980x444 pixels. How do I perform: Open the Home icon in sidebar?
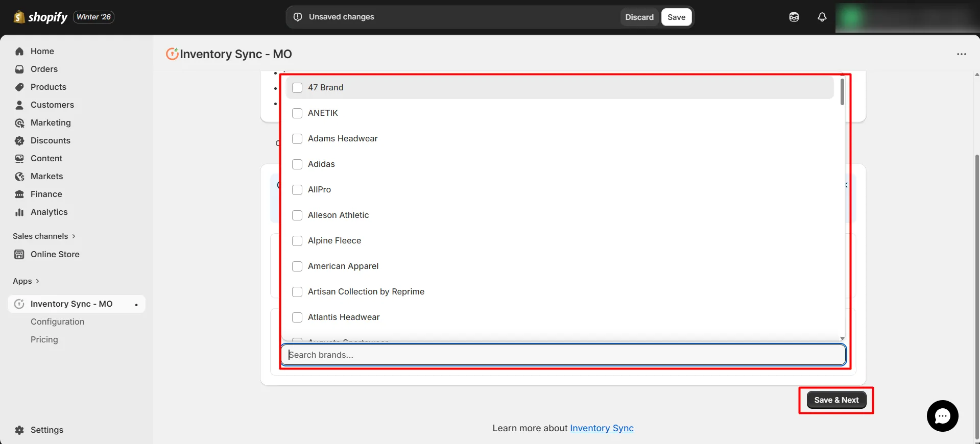point(19,51)
